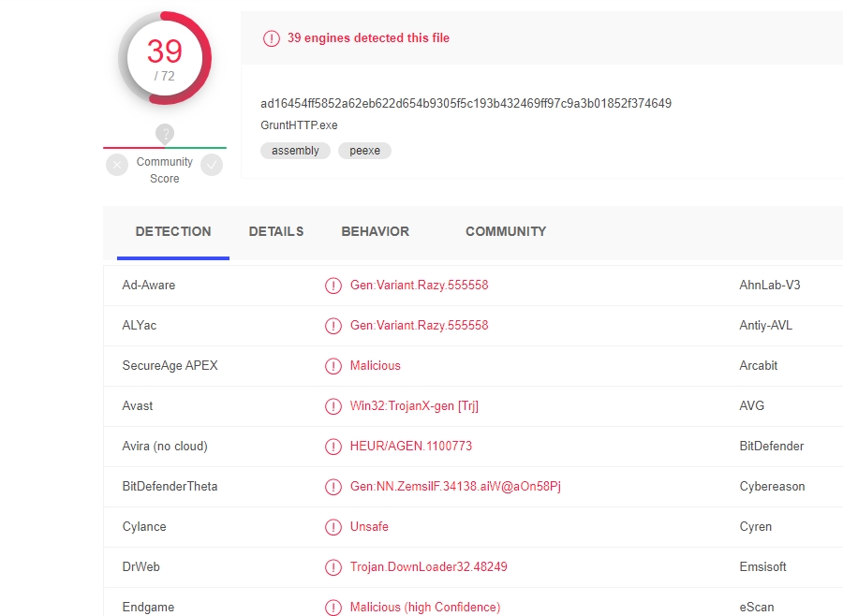
Task: Click the warning icon in the DrWeb row
Action: (x=333, y=567)
